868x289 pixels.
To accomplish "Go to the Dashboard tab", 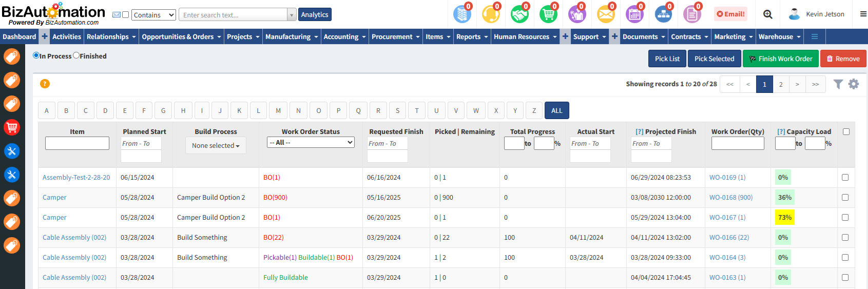I will [20, 36].
